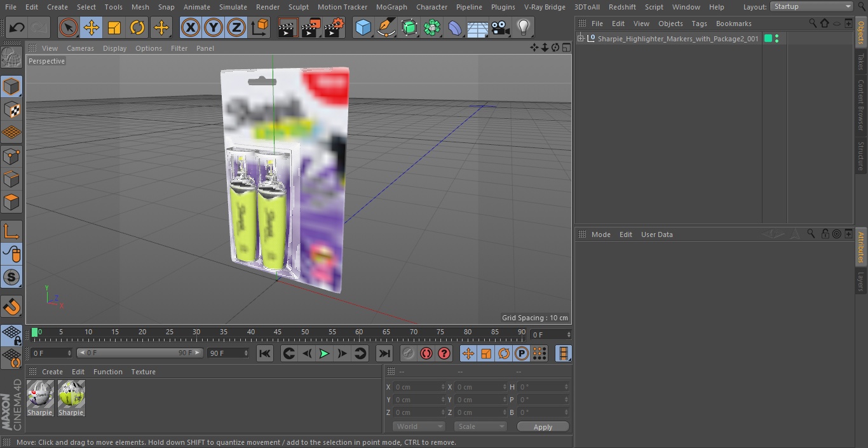The height and width of the screenshot is (448, 868).
Task: Toggle X axis lock
Action: (191, 27)
